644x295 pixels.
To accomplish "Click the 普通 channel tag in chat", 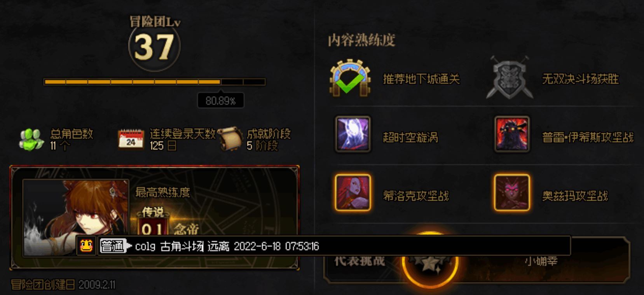I will tap(113, 246).
